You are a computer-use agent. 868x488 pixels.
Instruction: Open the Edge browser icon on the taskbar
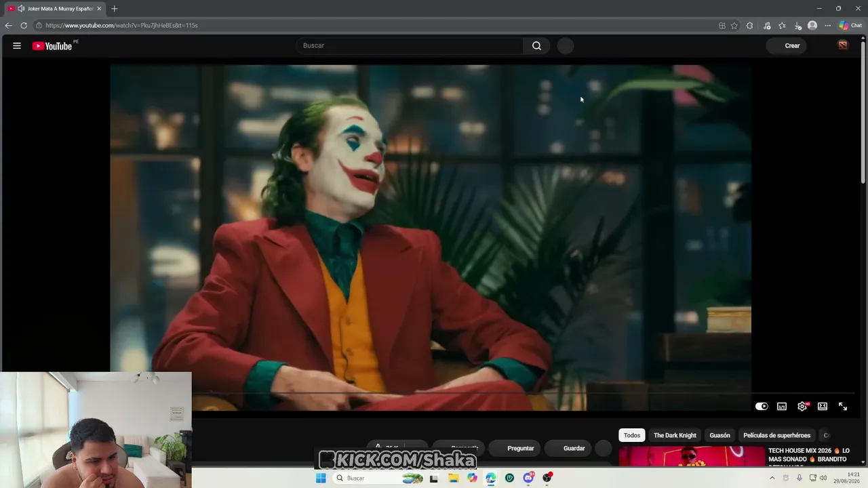[490, 478]
